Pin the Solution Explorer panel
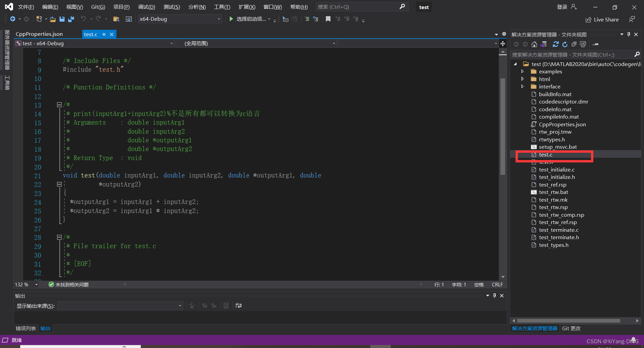644x348 pixels. 629,34
